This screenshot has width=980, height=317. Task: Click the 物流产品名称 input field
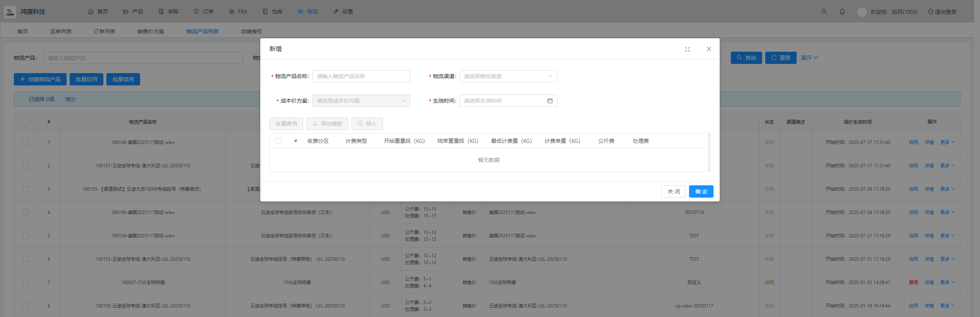[361, 76]
